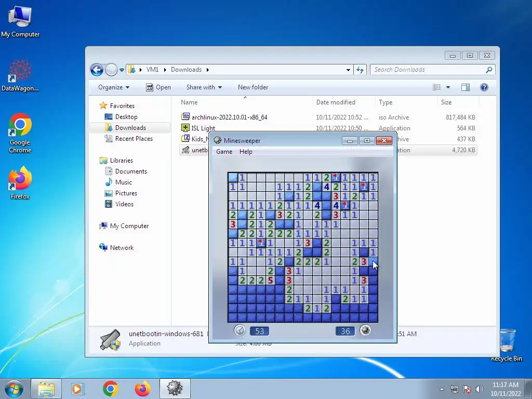
Task: Select Documents library in the sidebar
Action: point(126,171)
